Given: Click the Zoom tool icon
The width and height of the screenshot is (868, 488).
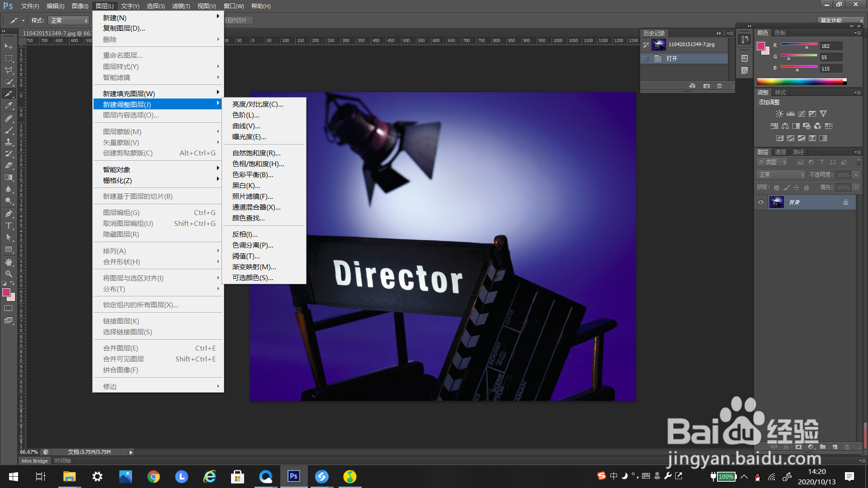Looking at the screenshot, I should coord(8,274).
